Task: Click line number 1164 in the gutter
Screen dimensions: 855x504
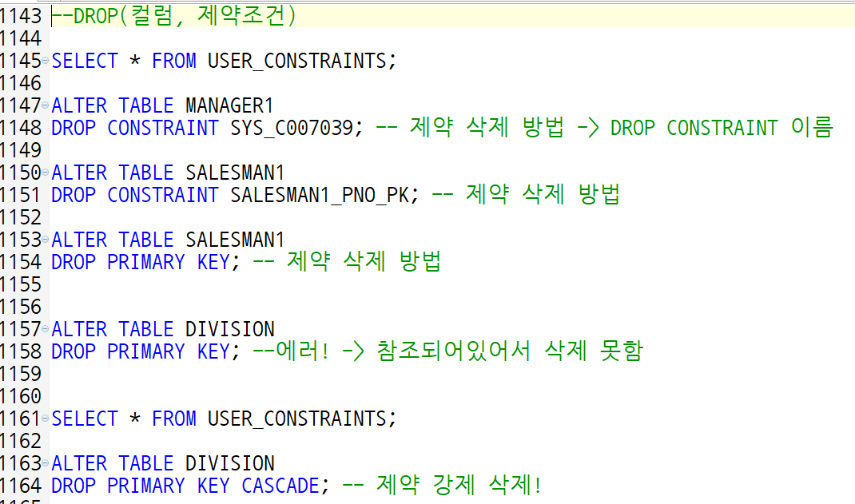Action: point(22,485)
